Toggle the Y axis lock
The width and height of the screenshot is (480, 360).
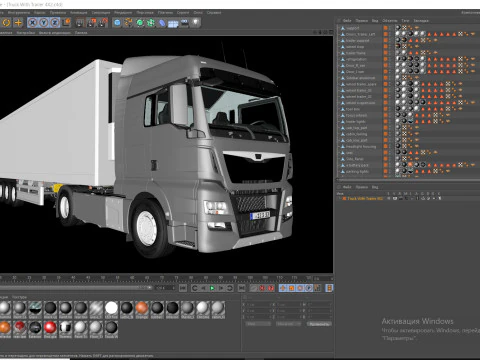44,23
